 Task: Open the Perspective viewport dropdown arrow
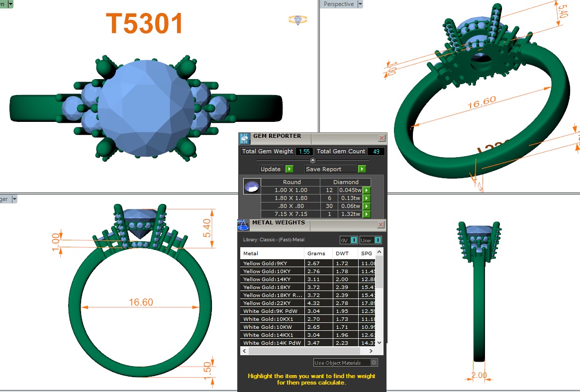360,4
